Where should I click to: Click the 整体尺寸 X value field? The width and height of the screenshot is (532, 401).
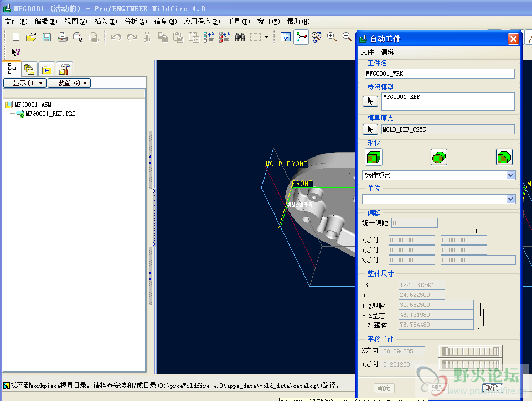[x=422, y=285]
